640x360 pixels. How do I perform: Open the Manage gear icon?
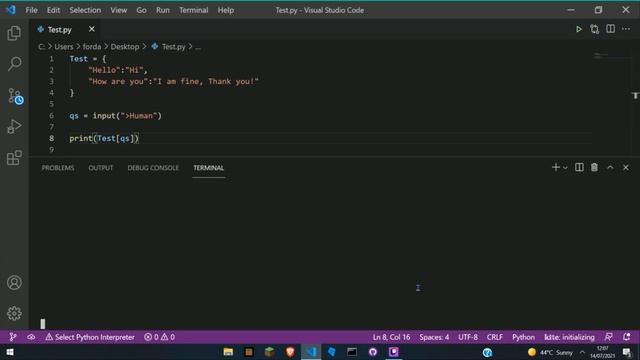point(14,313)
